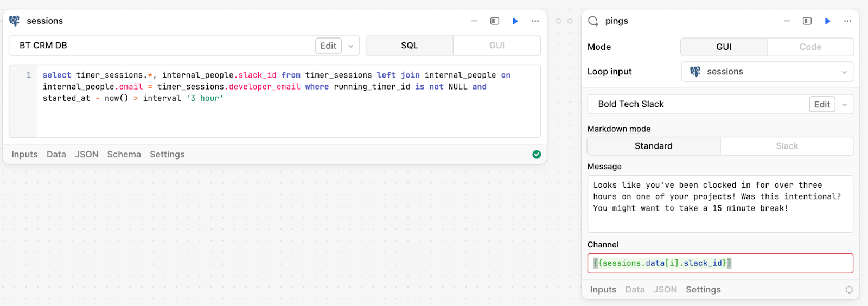Open the Settings tab in sessions block

[x=167, y=155]
